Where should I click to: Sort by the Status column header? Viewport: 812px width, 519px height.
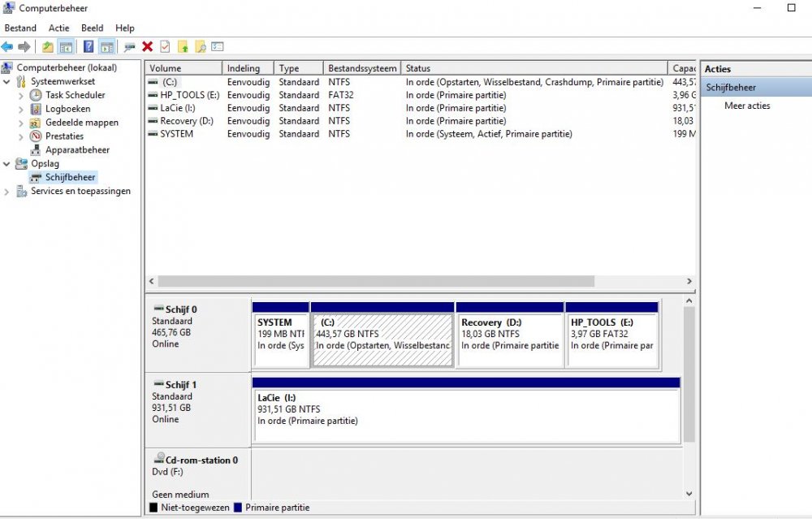pos(534,68)
